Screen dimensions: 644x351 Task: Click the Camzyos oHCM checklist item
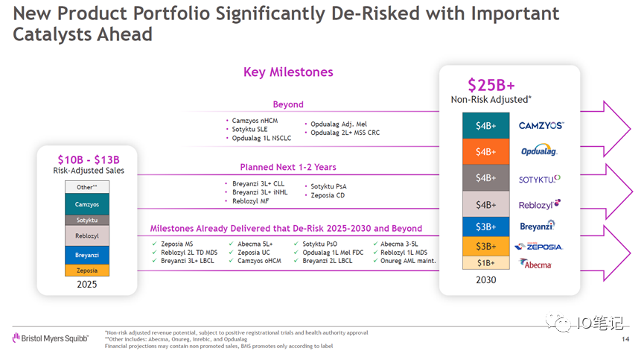pyautogui.click(x=259, y=261)
